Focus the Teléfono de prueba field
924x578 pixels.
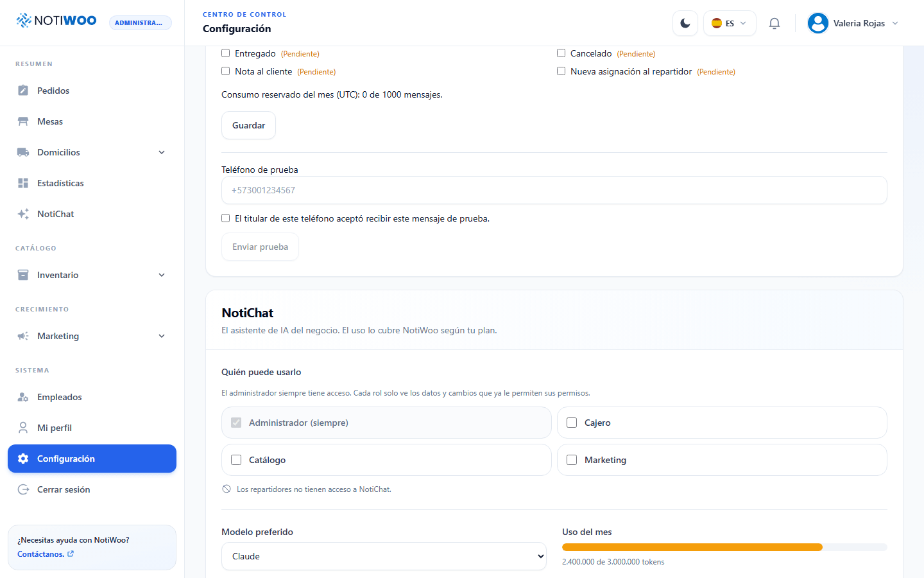point(554,190)
